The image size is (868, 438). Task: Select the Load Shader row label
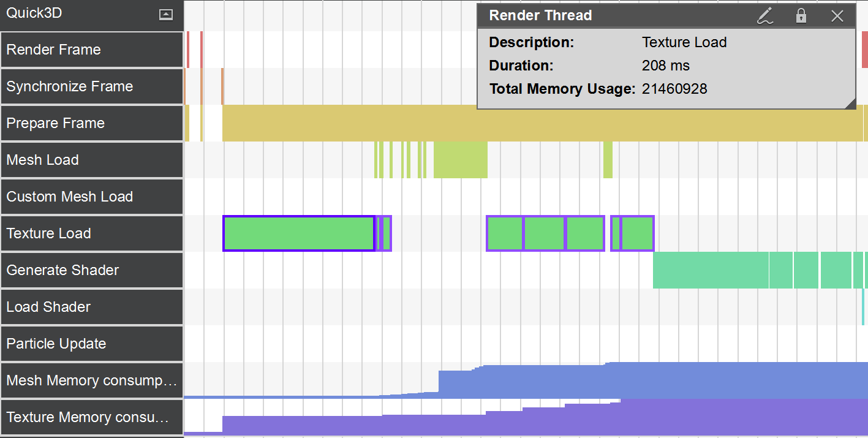pos(49,307)
